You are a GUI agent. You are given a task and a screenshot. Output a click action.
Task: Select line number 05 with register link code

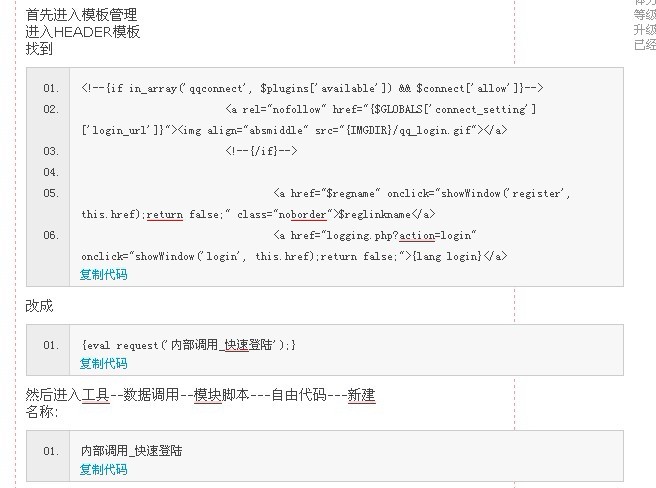[x=51, y=193]
